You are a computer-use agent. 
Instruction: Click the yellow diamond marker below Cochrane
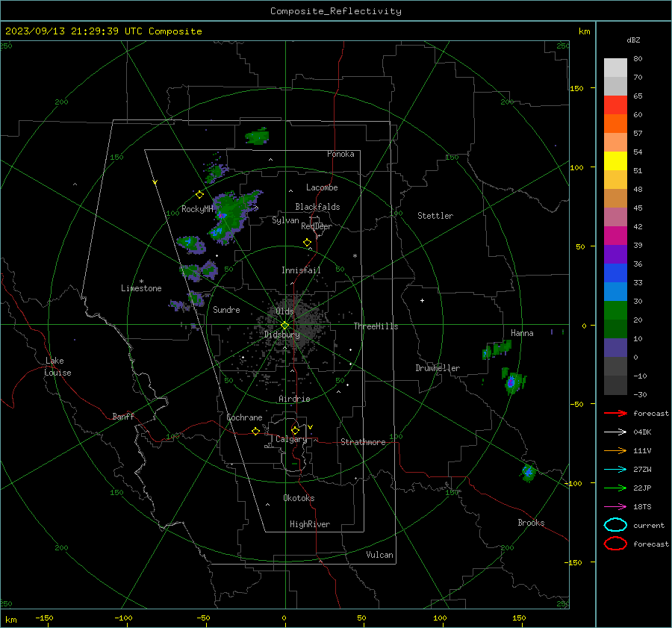coord(255,432)
